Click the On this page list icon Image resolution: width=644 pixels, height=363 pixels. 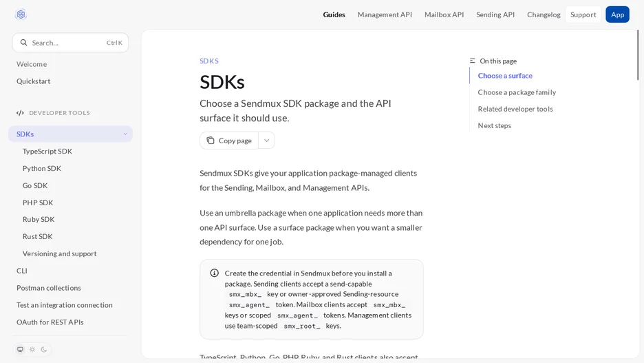click(x=472, y=61)
